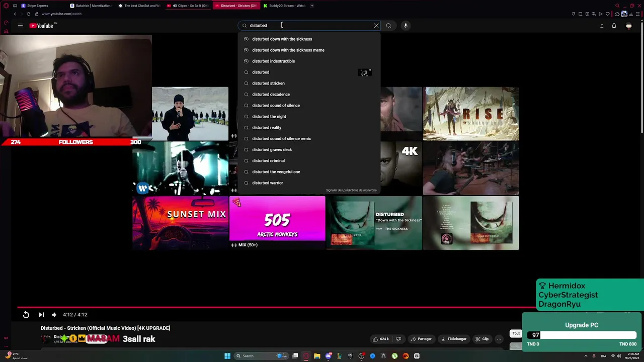Choose the 'disturbed indestructible' suggestion
Screen dimensions: 644x362
pos(309,61)
